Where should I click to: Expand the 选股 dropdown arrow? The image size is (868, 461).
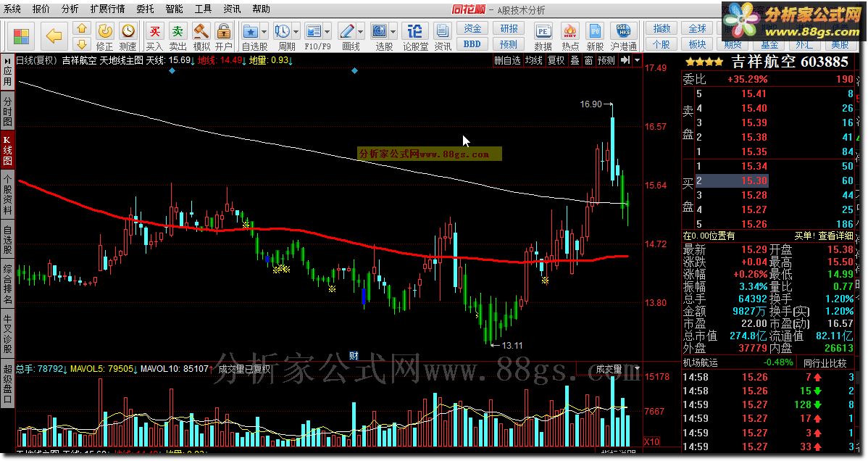tap(393, 32)
